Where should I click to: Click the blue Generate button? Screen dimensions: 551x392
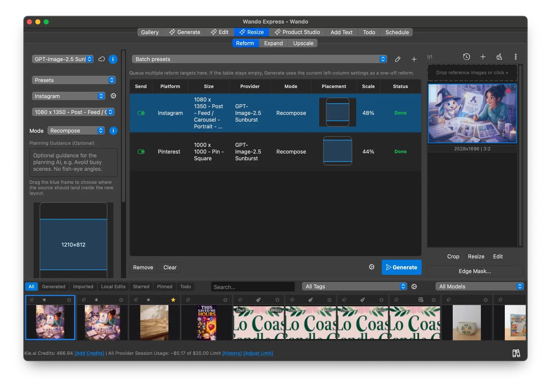402,267
